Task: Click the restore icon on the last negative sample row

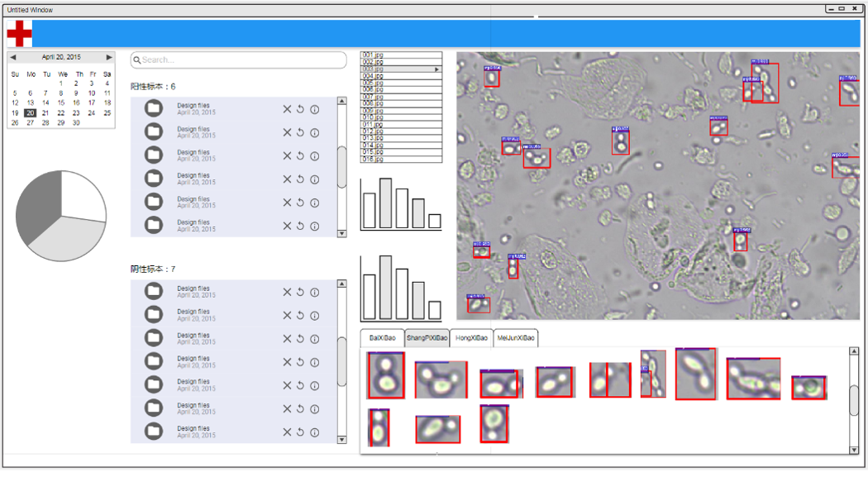Action: coord(301,432)
